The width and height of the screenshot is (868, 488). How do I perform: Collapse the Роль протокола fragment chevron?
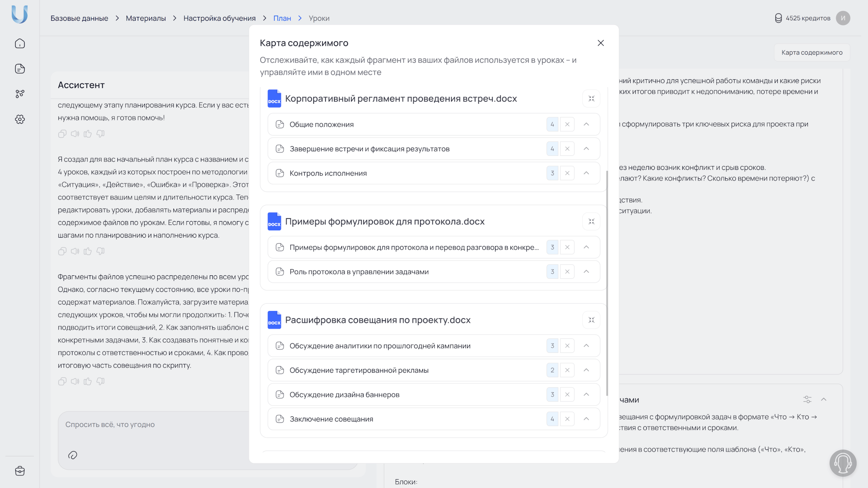click(586, 272)
